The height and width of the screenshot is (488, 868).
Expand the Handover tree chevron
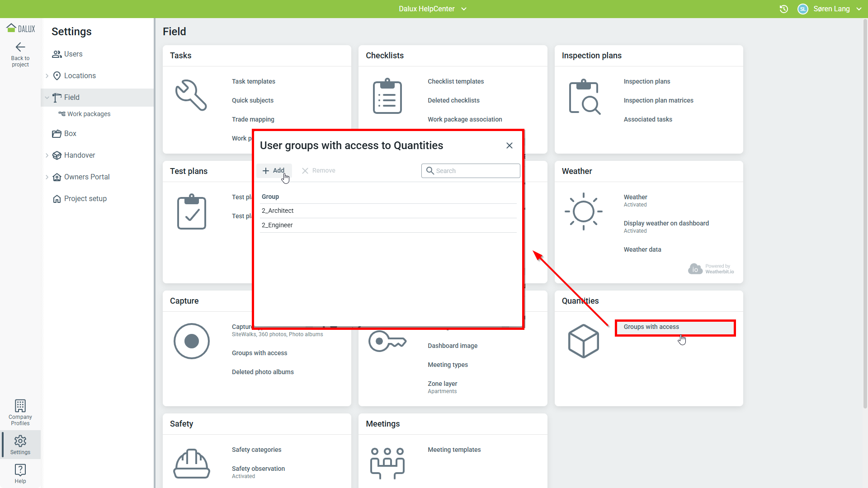pyautogui.click(x=47, y=155)
